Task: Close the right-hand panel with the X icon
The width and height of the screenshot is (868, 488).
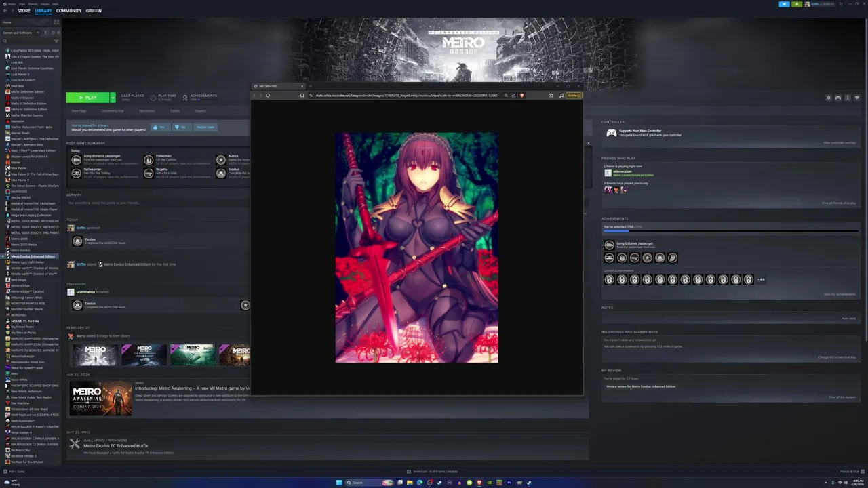Action: pyautogui.click(x=589, y=143)
